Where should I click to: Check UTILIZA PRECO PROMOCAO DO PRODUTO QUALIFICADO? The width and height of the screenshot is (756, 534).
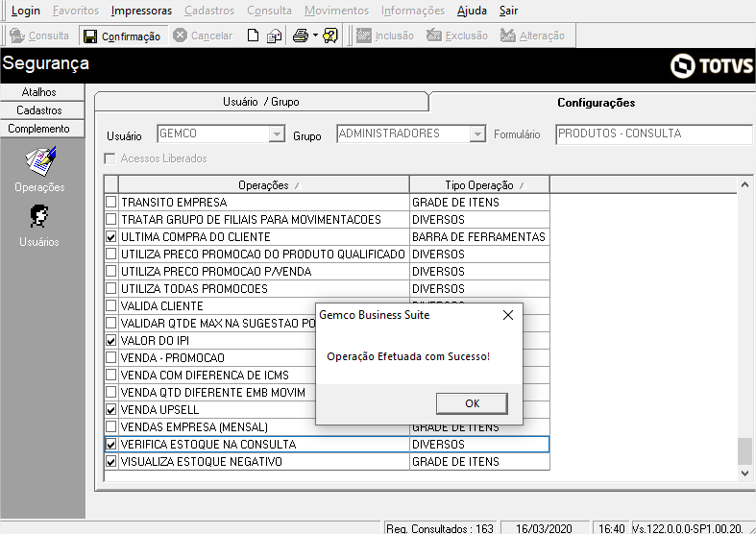click(x=110, y=254)
